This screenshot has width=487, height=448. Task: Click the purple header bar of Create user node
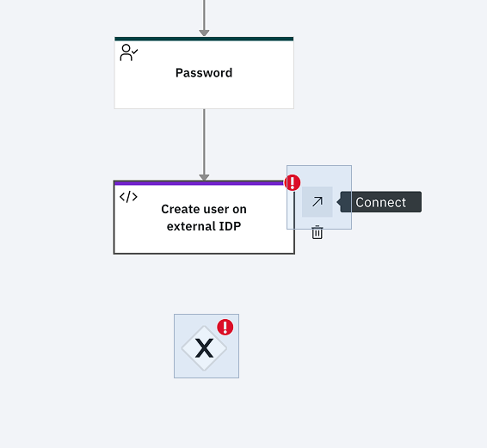[199, 183]
